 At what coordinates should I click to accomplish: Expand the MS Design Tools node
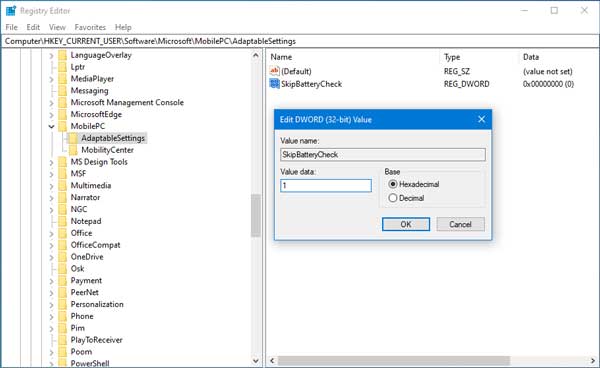pos(51,163)
